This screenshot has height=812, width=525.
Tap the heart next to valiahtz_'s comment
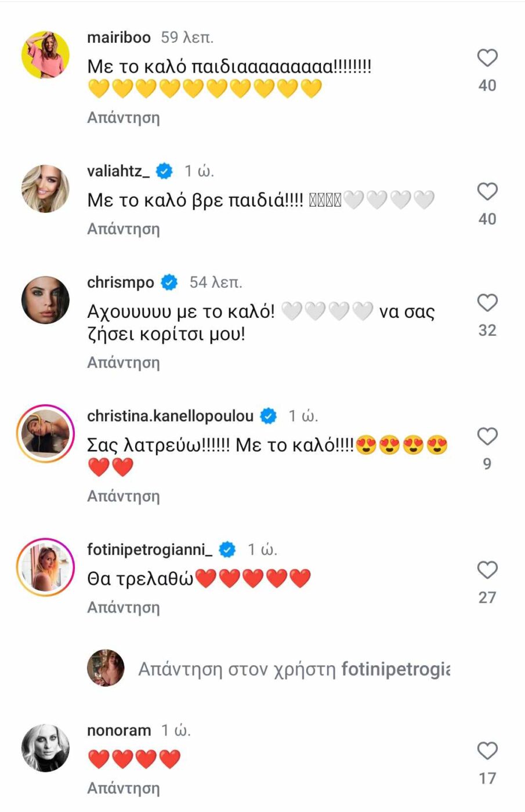click(487, 191)
